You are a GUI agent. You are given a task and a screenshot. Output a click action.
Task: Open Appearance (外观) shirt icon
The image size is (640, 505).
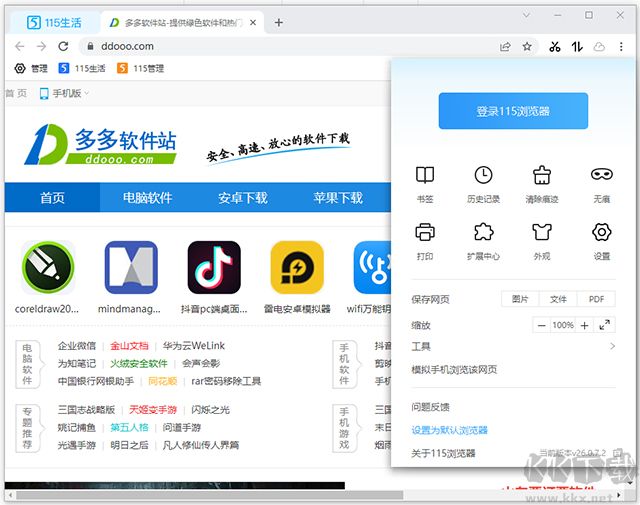pyautogui.click(x=542, y=232)
